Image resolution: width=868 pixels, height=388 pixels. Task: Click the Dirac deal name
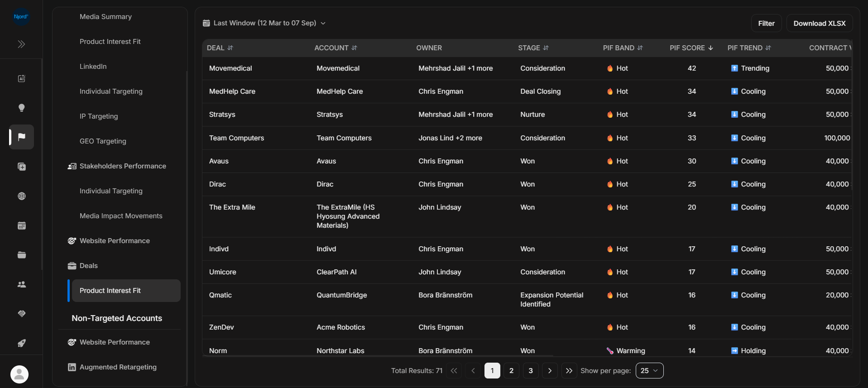click(x=217, y=184)
